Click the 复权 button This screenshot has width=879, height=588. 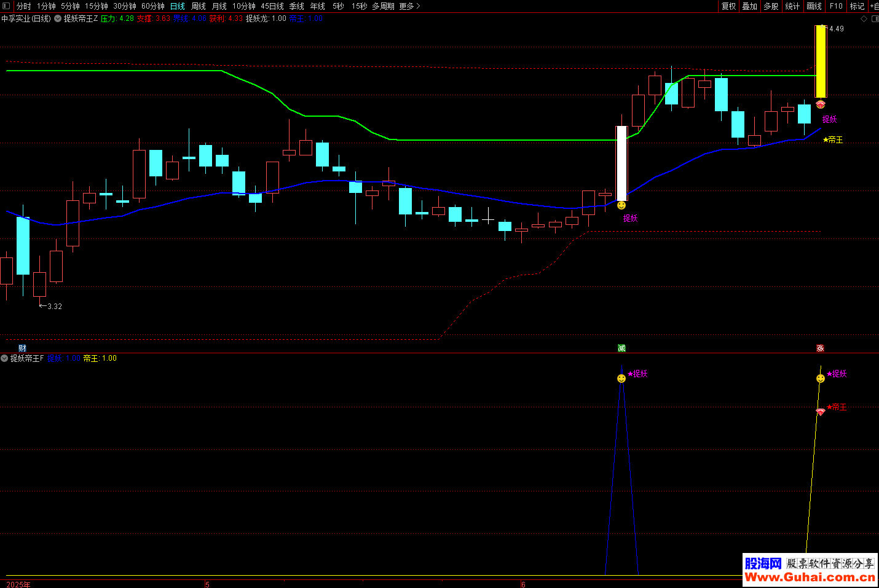729,6
